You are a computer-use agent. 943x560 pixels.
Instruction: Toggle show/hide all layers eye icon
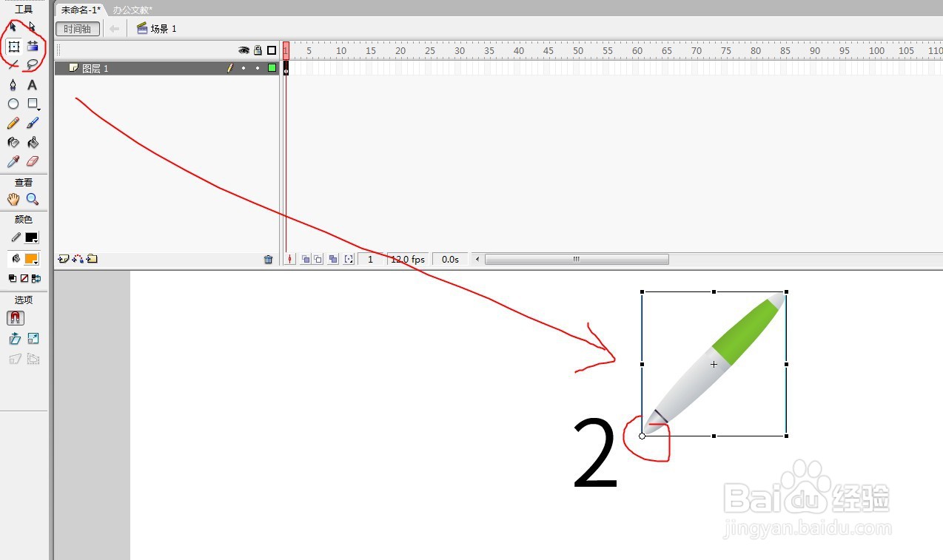pyautogui.click(x=244, y=50)
